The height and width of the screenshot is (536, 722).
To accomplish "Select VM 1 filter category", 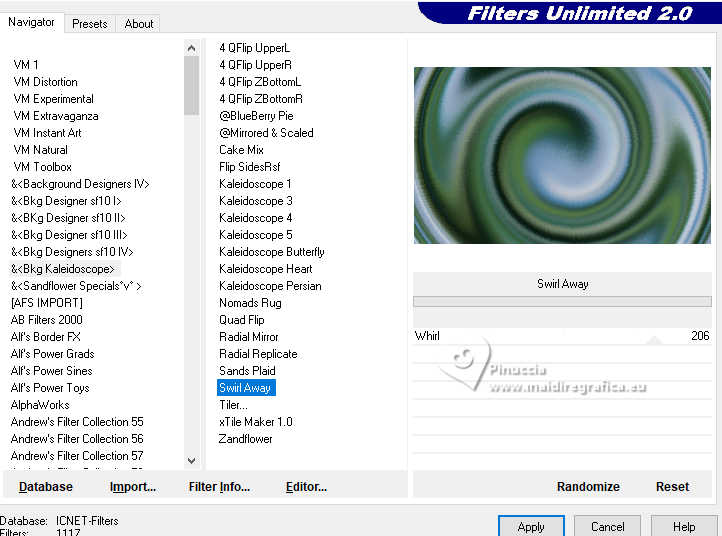I will [x=26, y=65].
